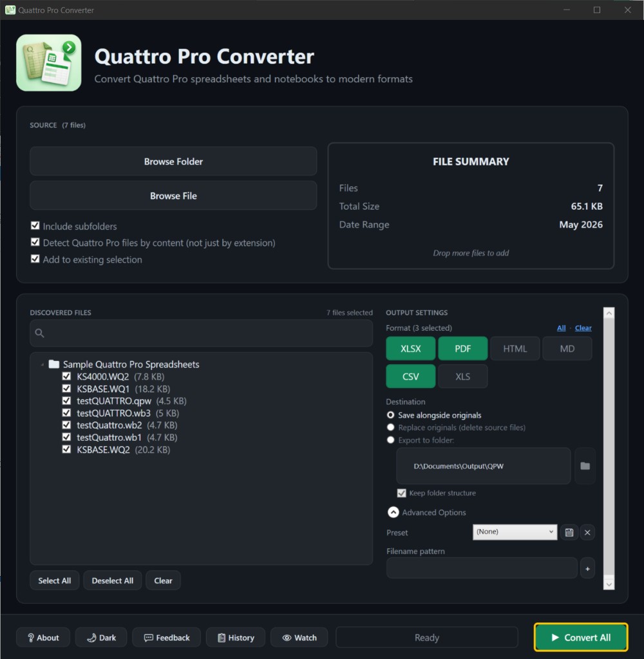Uncheck the testQUATTRO.wb3 file
Image resolution: width=644 pixels, height=659 pixels.
coord(66,413)
